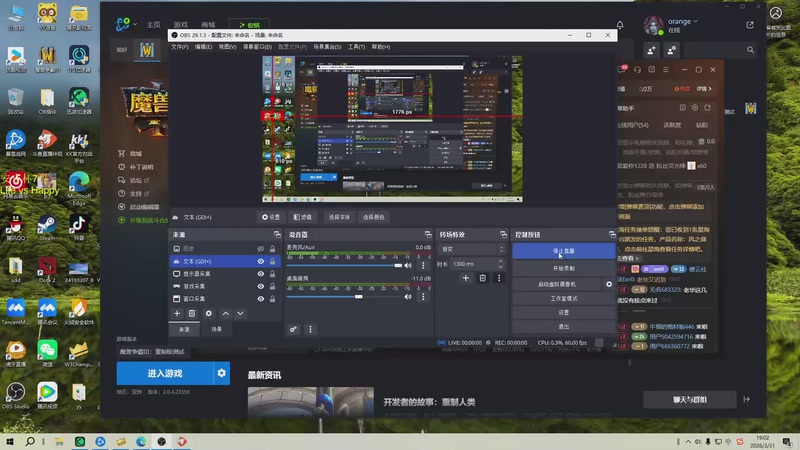Mute the 麦克风/Aux channel
This screenshot has height=450, width=800.
coord(408,265)
